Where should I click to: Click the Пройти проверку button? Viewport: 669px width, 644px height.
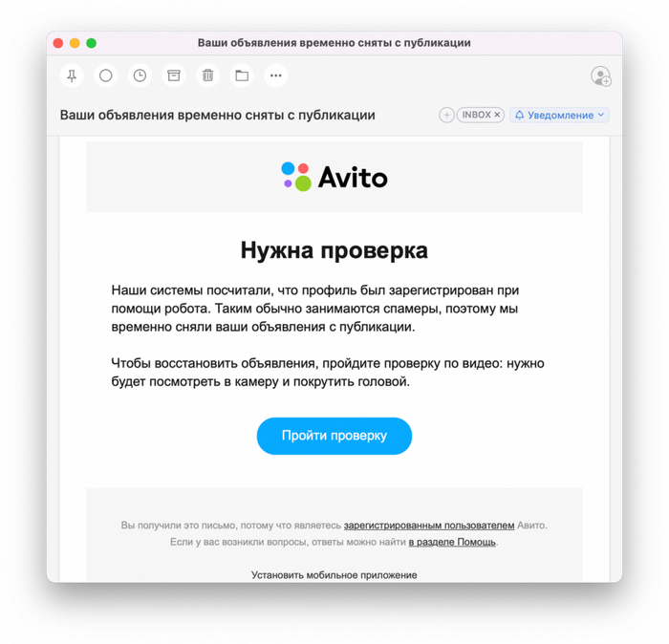334,436
